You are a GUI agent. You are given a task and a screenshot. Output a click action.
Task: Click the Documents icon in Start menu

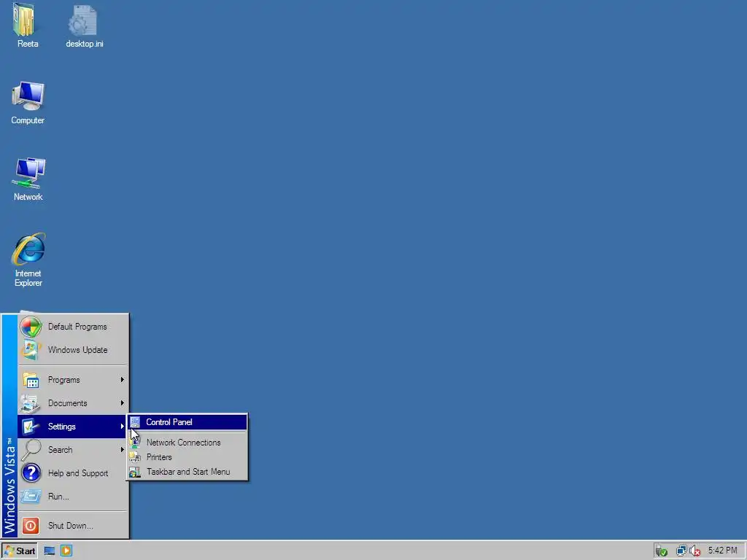pos(31,403)
